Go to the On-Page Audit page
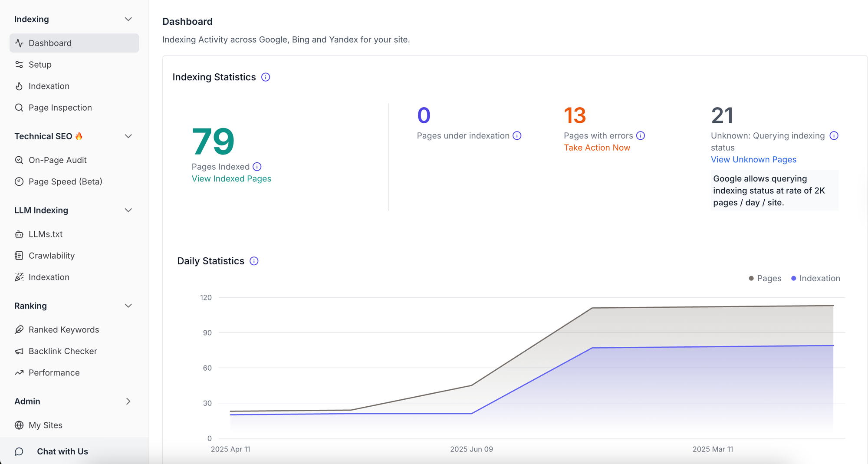The height and width of the screenshot is (464, 868). (57, 160)
